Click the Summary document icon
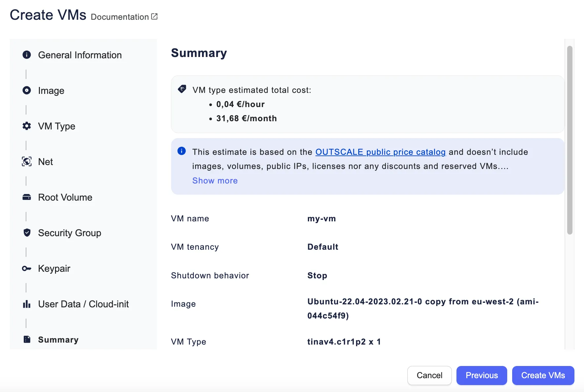The image size is (584, 392). click(27, 339)
